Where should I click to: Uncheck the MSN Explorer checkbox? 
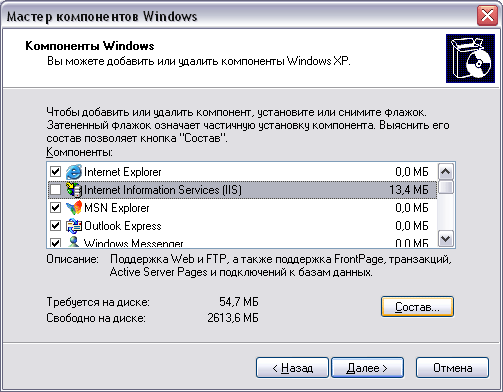(x=55, y=208)
